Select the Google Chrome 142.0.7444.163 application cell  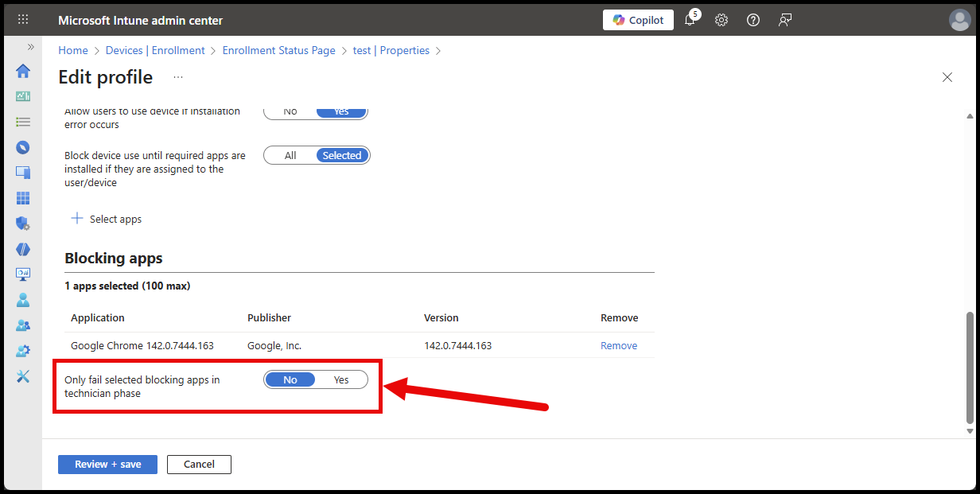tap(142, 345)
